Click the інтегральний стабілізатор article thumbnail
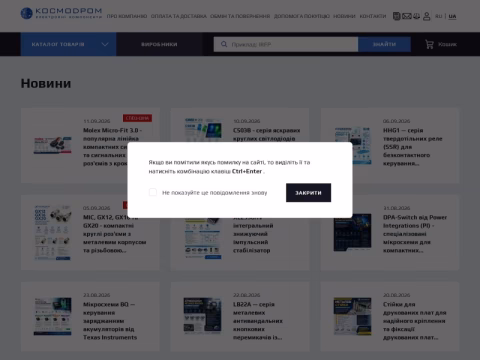Image resolution: width=480 pixels, height=360 pixels. (203, 239)
